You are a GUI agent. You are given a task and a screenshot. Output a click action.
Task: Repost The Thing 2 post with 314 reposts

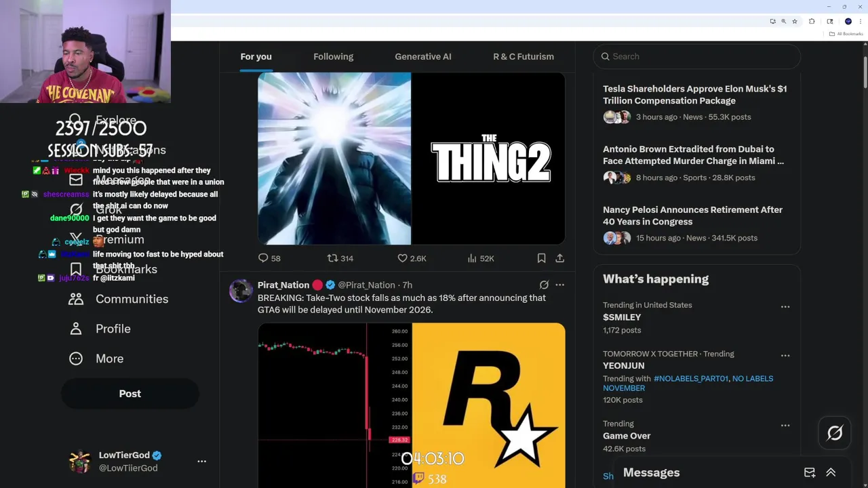click(x=340, y=258)
